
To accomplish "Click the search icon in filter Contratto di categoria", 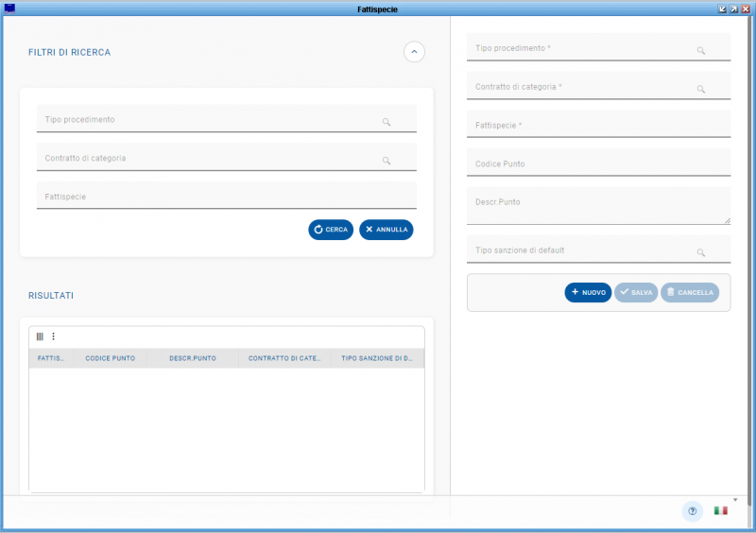I will pyautogui.click(x=387, y=161).
